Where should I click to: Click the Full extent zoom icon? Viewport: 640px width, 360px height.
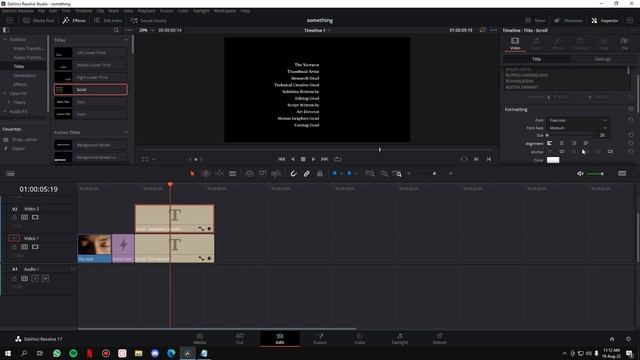[369, 173]
